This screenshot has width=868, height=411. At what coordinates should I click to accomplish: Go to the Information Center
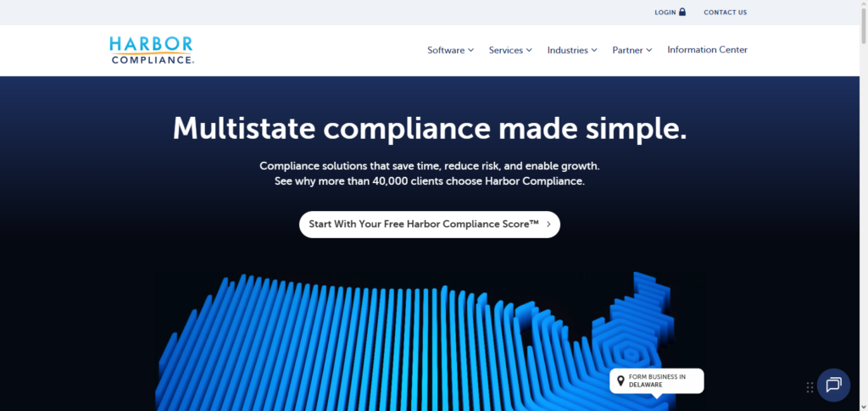coord(708,50)
